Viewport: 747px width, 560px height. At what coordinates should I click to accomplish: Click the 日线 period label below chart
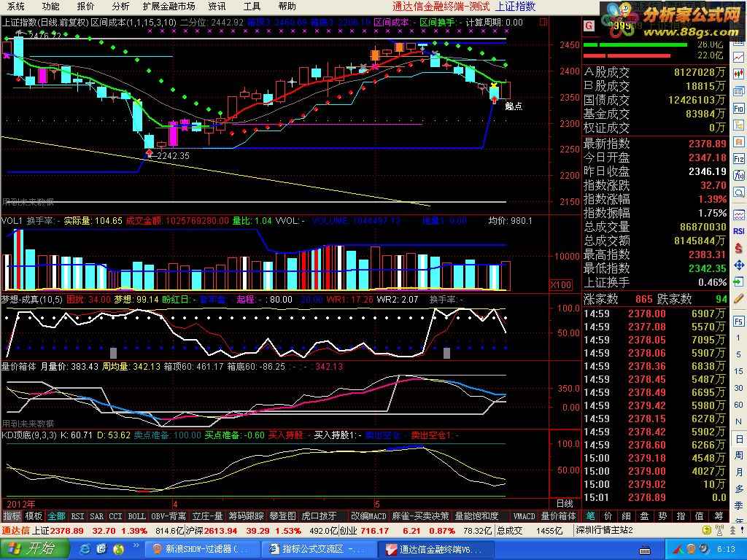tap(565, 503)
